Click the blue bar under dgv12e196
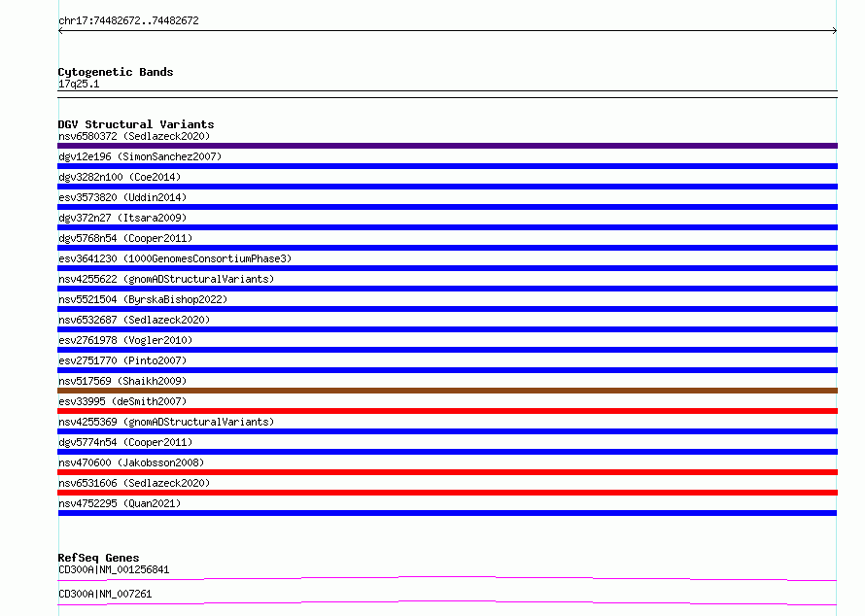 [447, 166]
